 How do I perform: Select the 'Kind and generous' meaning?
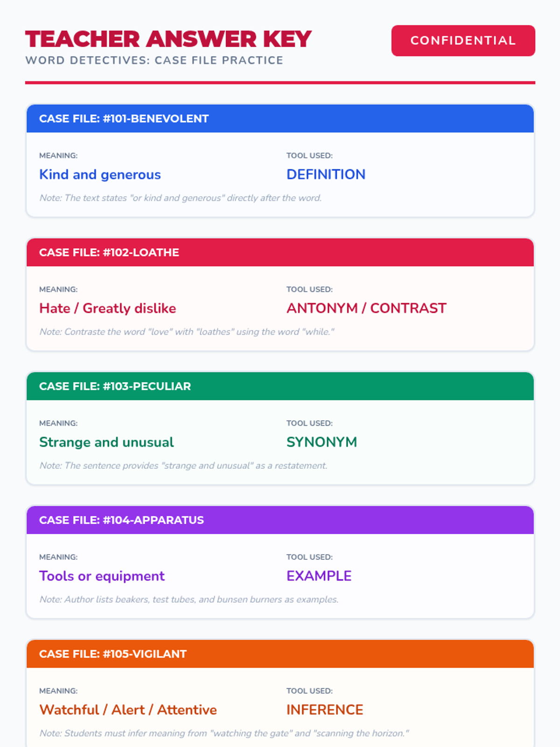pos(100,175)
